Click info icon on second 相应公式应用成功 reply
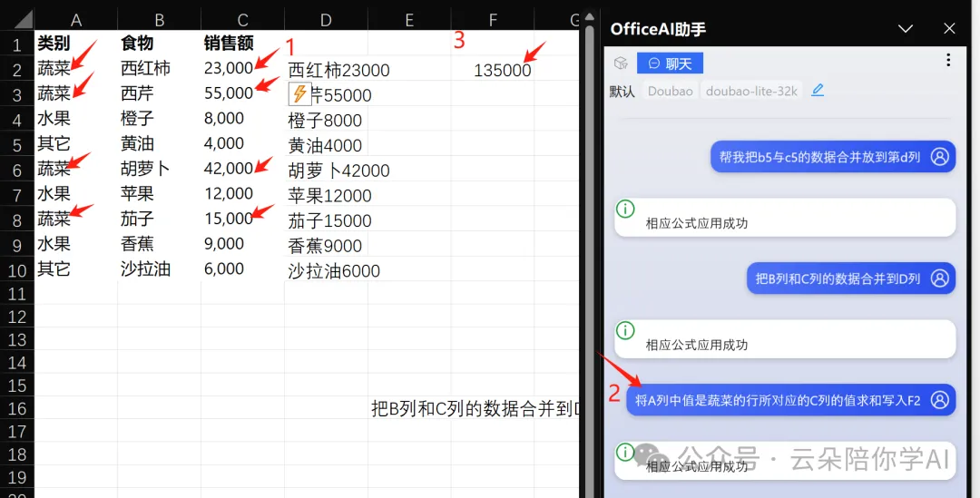The height and width of the screenshot is (498, 980). (x=625, y=330)
